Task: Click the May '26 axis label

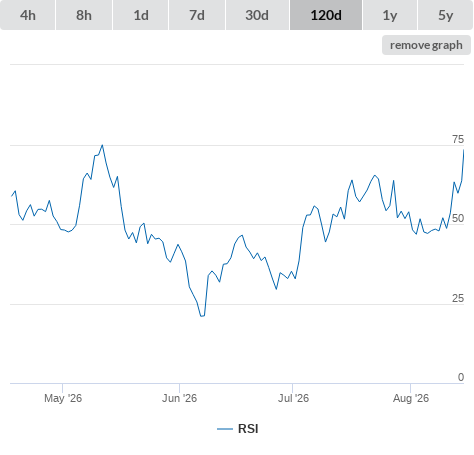Action: (63, 398)
